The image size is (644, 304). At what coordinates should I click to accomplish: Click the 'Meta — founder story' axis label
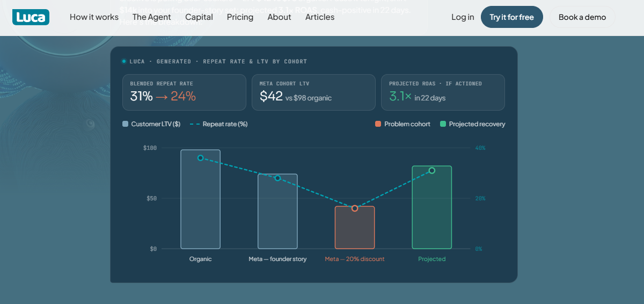[277, 259]
